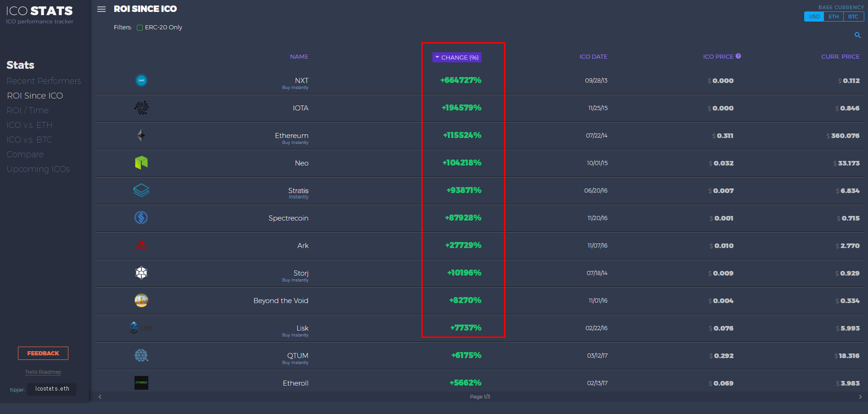This screenshot has height=414, width=868.
Task: Click the search magnifier icon
Action: pyautogui.click(x=857, y=35)
